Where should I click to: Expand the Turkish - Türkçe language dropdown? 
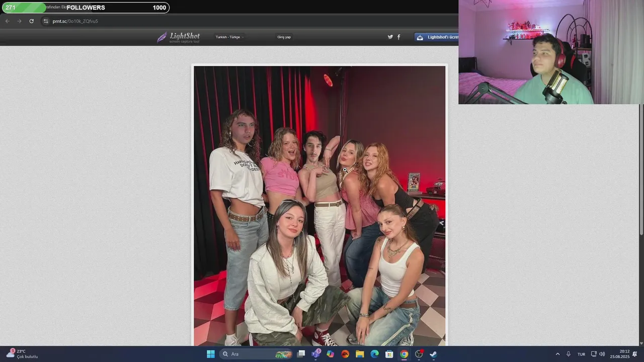(x=229, y=37)
